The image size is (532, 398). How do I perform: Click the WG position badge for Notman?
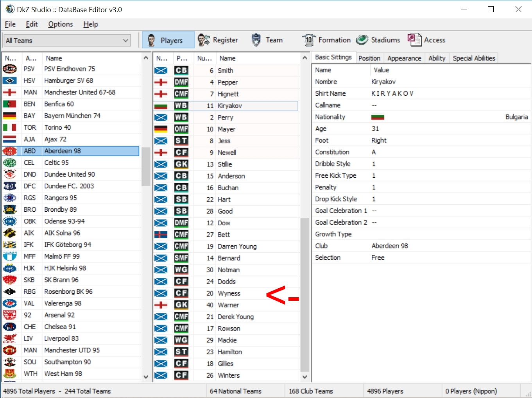point(181,270)
